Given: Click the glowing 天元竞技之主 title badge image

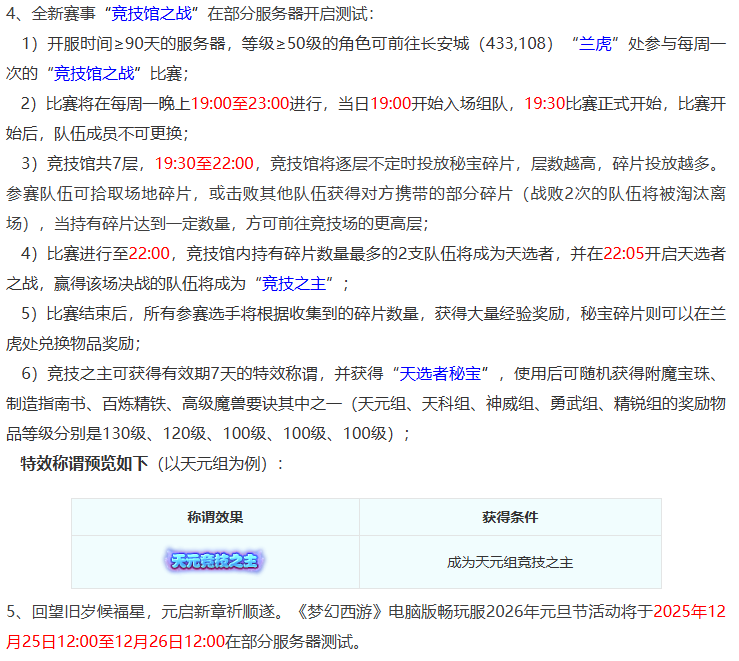Looking at the screenshot, I should 215,561.
